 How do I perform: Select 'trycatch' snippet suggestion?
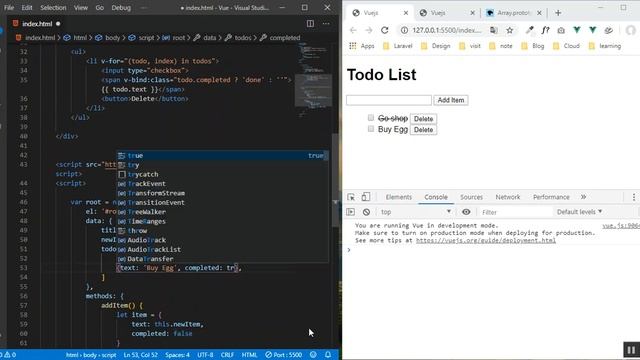222,174
